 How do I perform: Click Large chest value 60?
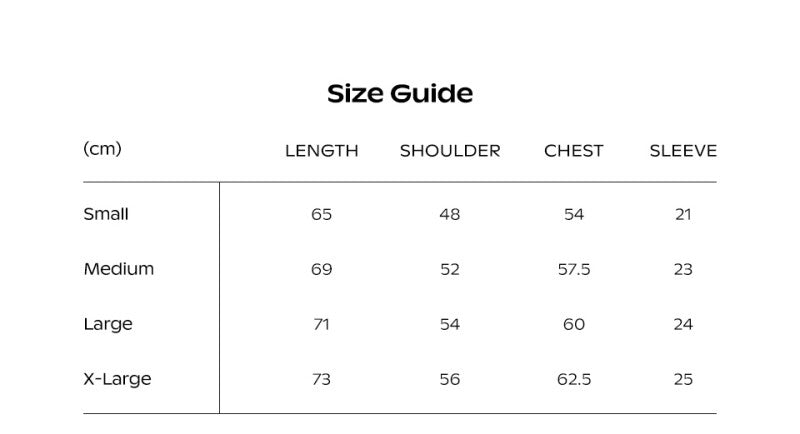click(574, 324)
